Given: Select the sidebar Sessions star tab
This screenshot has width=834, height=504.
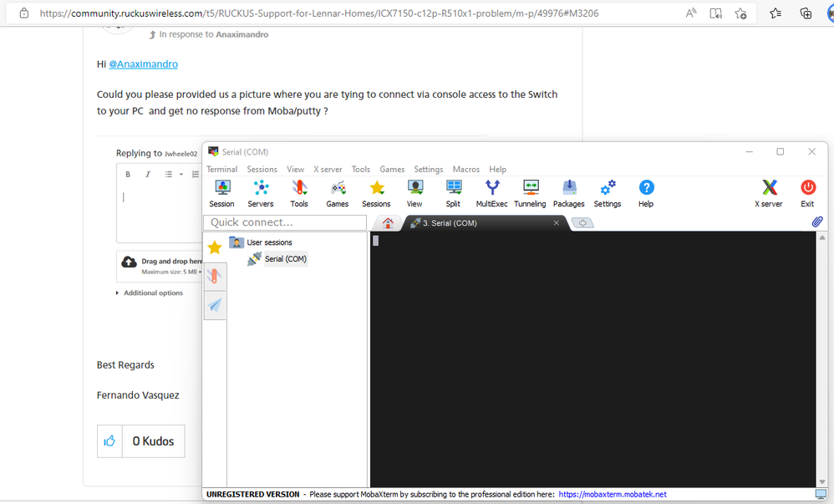Looking at the screenshot, I should point(215,247).
